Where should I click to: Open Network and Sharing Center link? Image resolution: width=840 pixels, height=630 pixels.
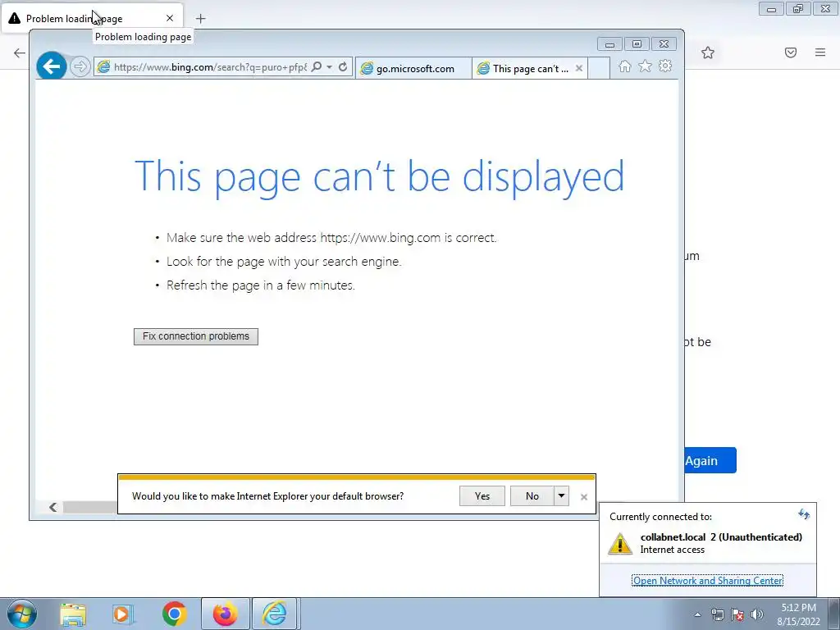pyautogui.click(x=708, y=581)
